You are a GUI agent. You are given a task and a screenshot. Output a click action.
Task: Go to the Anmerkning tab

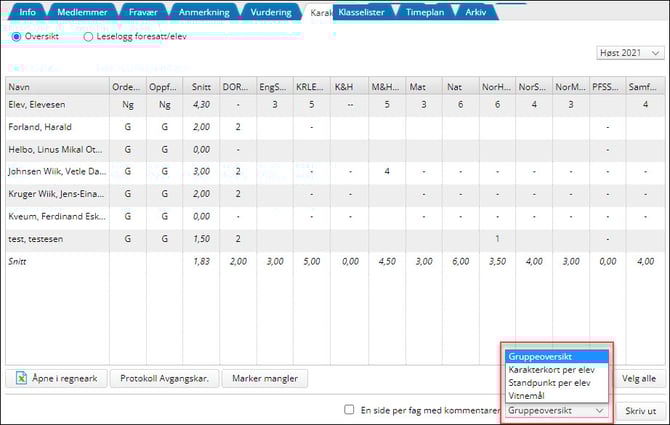pyautogui.click(x=203, y=12)
